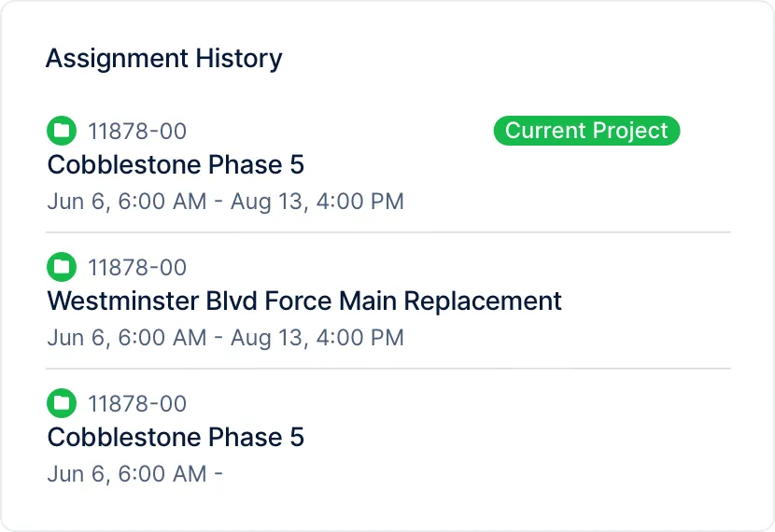Click folder icon in the Cobblestone entry lacking end date
Viewport: 775px width, 532px height.
click(62, 404)
